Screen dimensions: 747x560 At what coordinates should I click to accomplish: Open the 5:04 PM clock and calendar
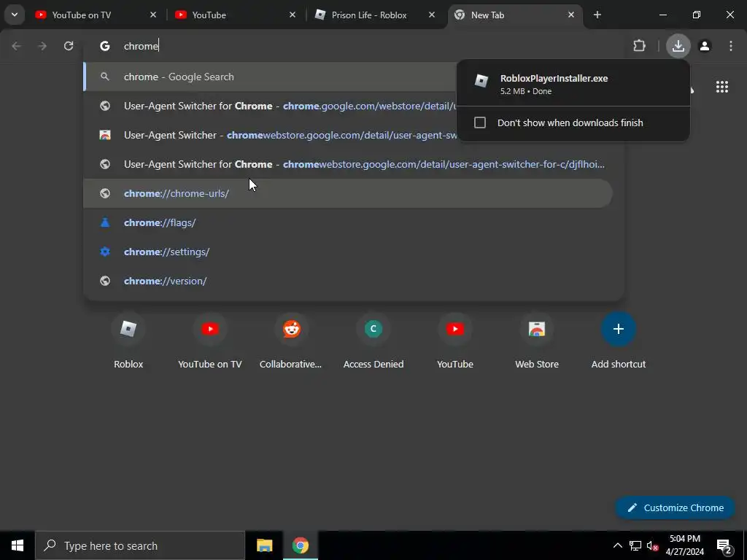coord(684,545)
